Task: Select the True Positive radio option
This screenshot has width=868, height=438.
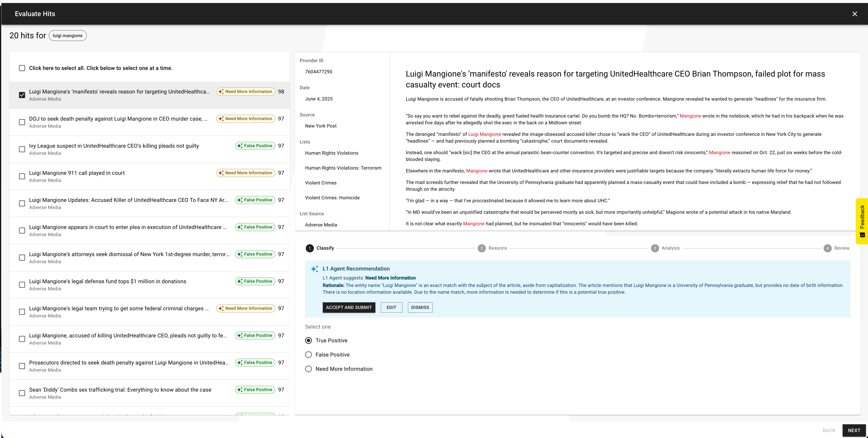Action: pyautogui.click(x=308, y=340)
